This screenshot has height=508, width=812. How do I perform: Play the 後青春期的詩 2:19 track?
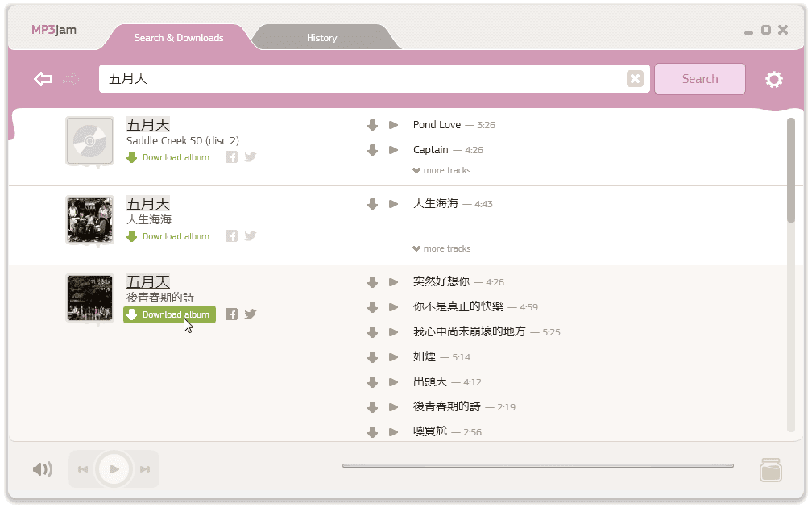[x=394, y=407]
